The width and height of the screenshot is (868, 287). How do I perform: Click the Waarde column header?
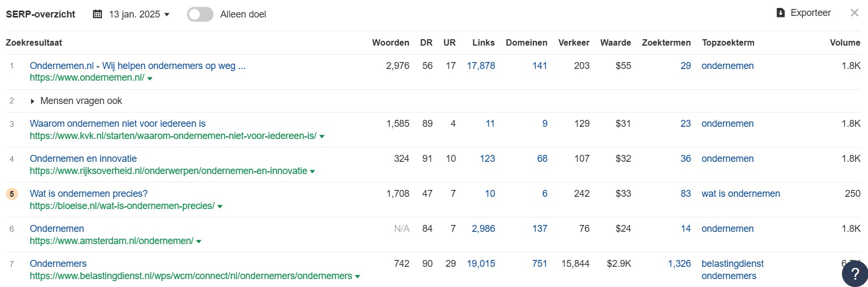616,42
